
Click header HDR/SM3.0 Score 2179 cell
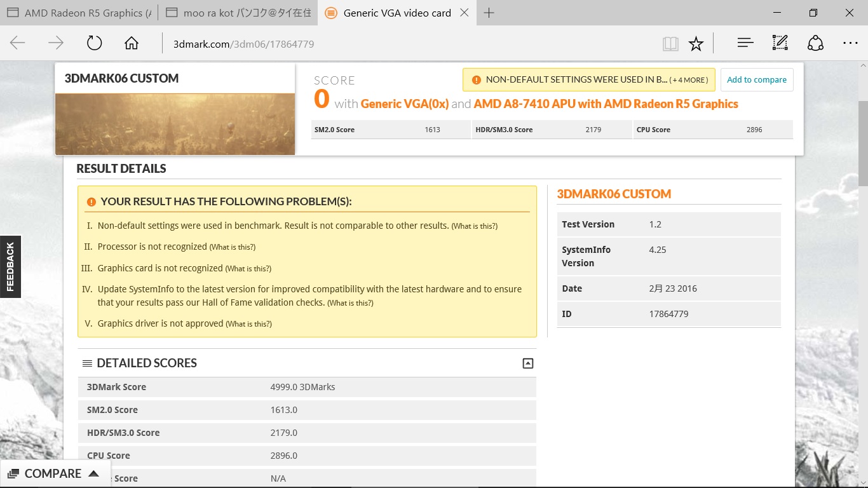click(552, 130)
